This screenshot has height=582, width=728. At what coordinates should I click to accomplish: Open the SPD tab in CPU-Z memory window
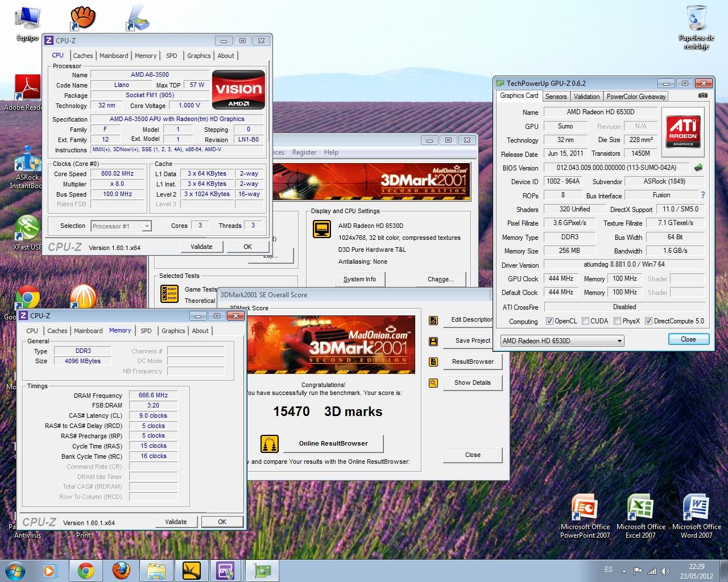coord(146,331)
